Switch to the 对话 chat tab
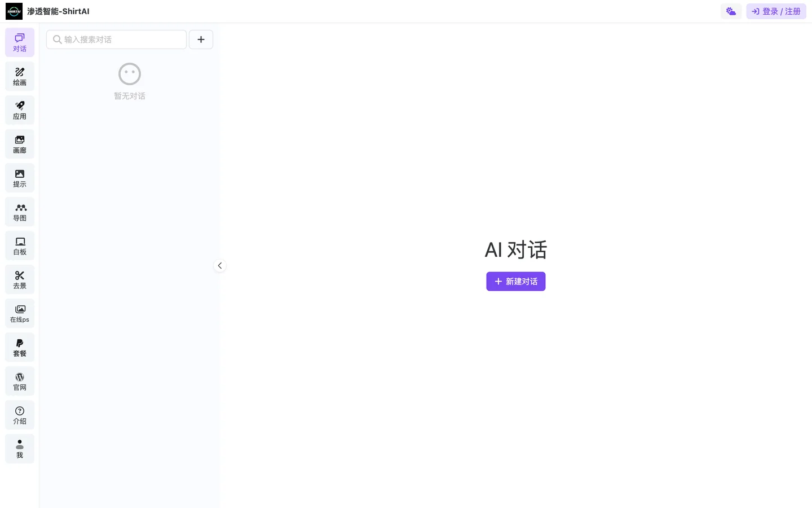 [20, 42]
